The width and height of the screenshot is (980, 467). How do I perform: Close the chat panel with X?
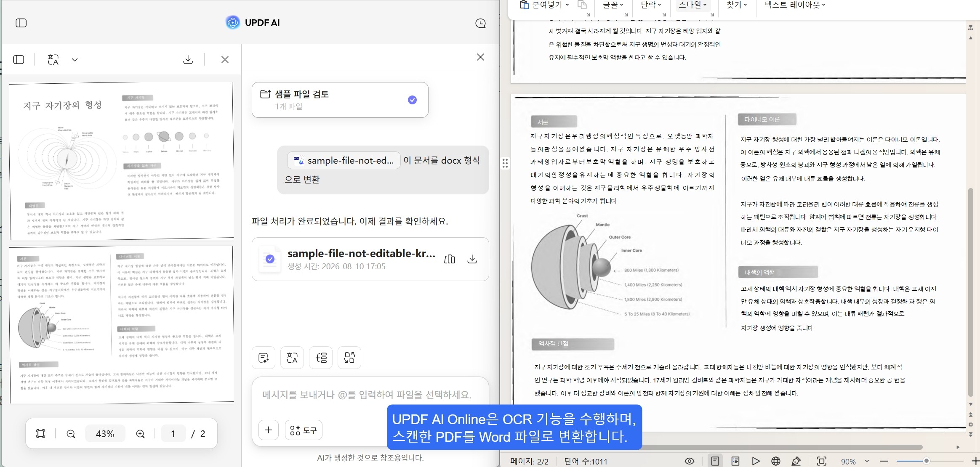pyautogui.click(x=480, y=57)
